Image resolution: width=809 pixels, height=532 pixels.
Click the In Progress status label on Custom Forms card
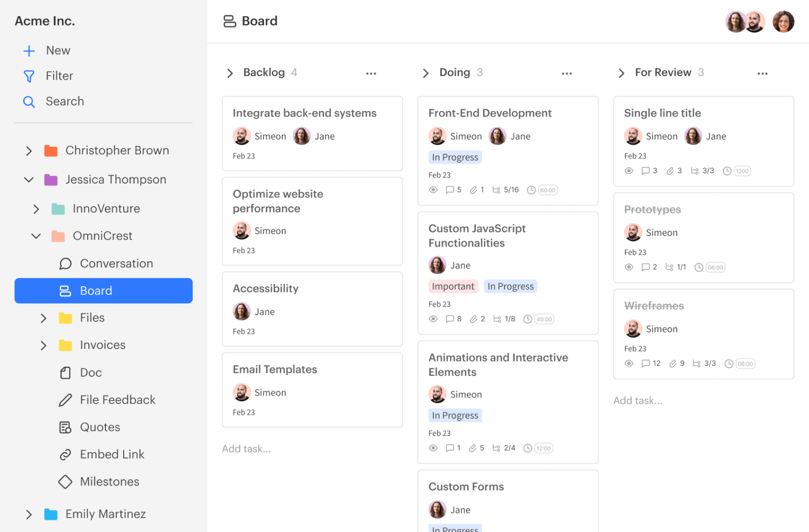coord(454,528)
